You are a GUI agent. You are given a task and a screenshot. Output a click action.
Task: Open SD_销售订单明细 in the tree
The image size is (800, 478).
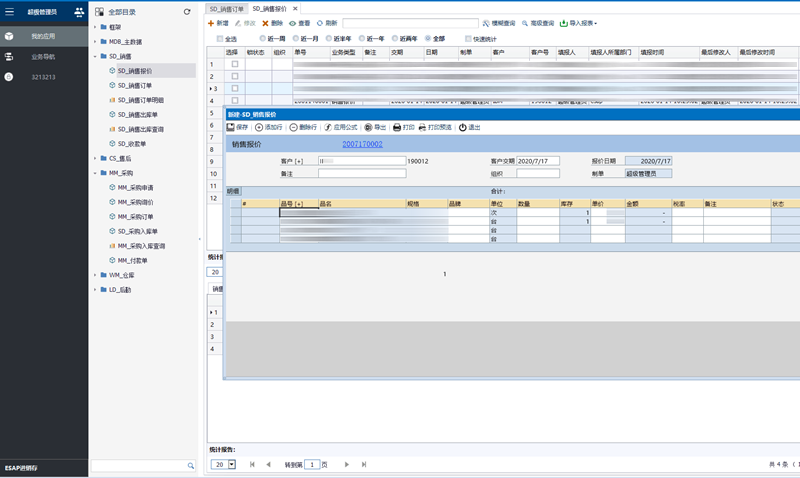coord(141,100)
